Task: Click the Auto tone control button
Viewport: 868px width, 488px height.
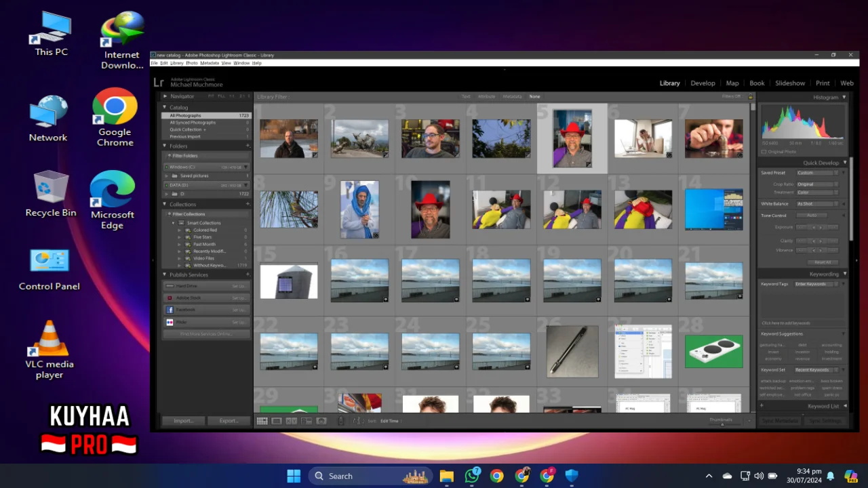Action: 812,216
